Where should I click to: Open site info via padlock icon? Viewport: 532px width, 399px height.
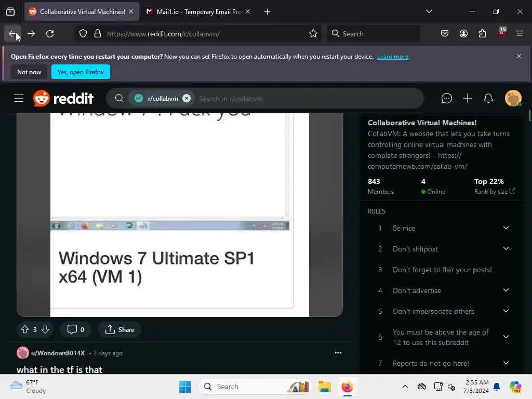pos(98,34)
